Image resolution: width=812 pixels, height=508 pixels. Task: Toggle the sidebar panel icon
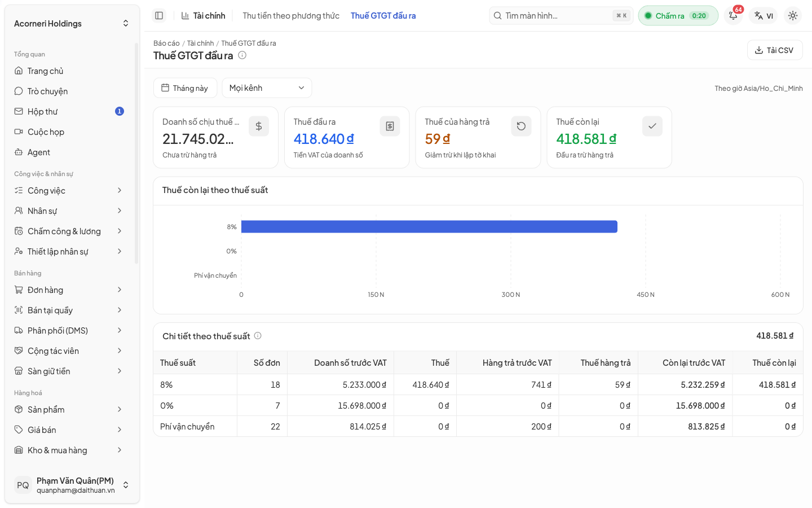point(159,16)
